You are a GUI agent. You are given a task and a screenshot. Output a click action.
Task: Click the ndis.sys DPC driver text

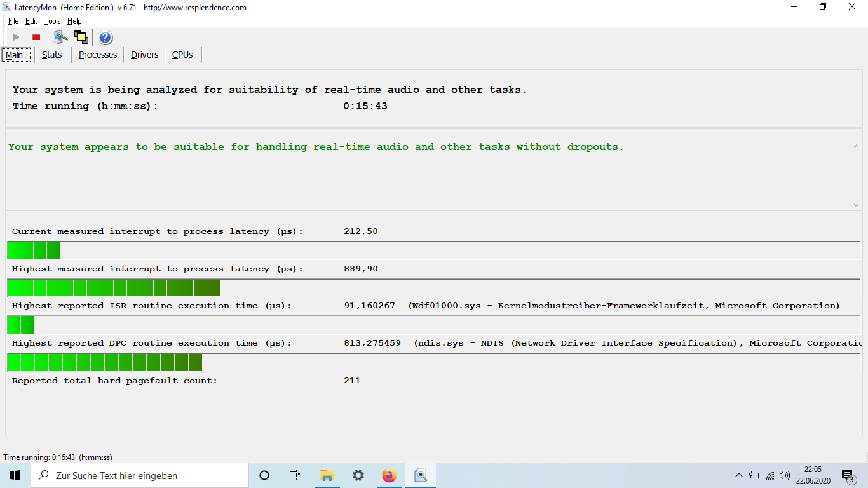638,343
